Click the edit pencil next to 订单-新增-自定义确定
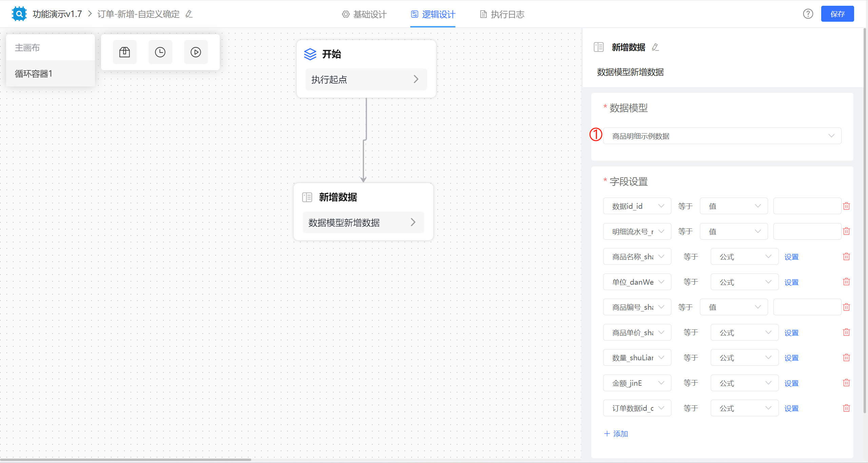 [189, 14]
